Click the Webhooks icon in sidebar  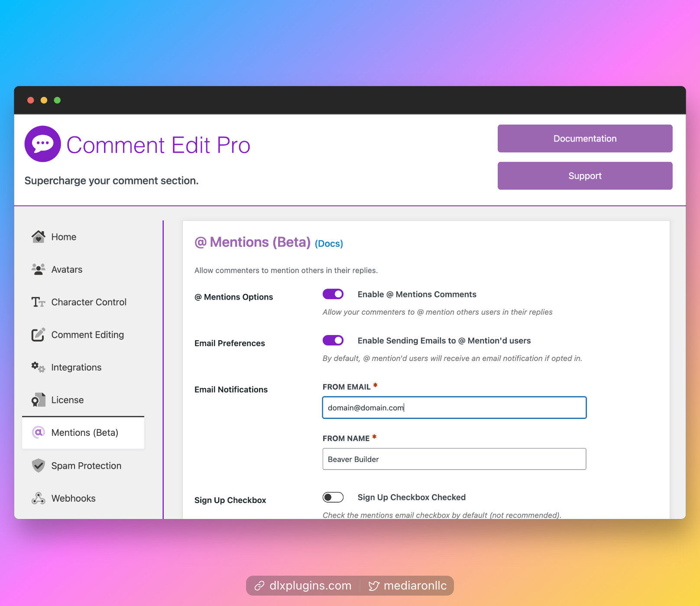(38, 499)
